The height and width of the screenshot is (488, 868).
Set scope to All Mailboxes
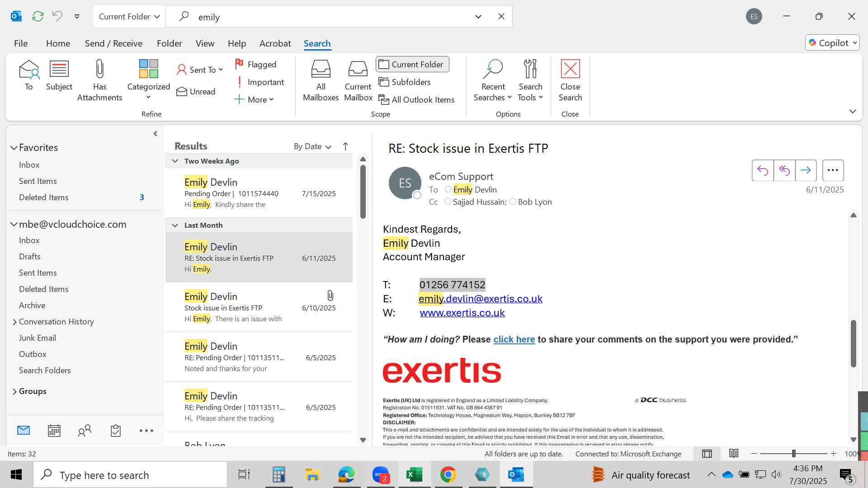click(x=321, y=80)
